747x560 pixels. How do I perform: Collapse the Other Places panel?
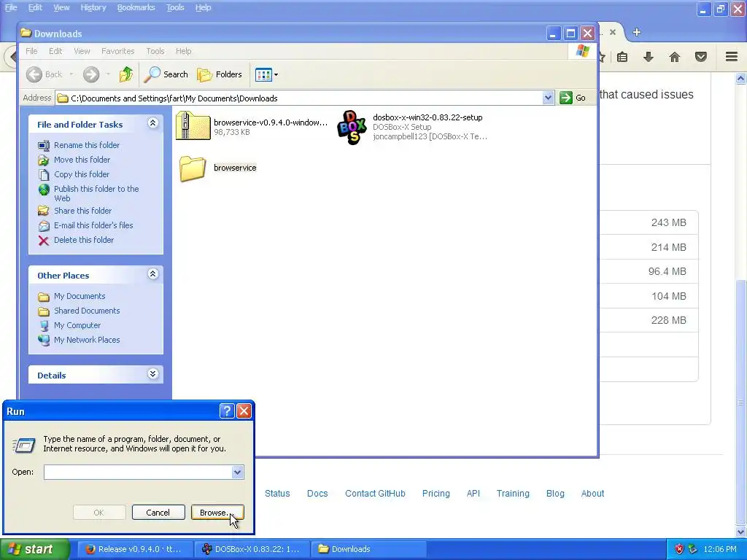(x=153, y=274)
